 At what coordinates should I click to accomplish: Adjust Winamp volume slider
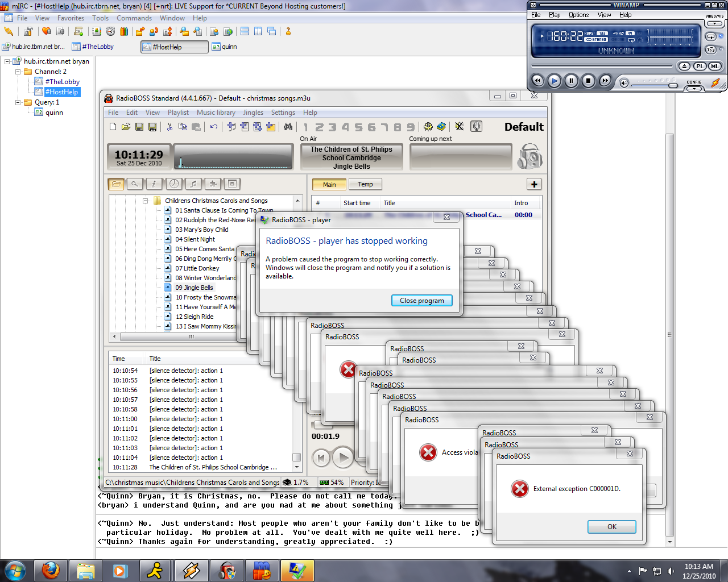coord(655,85)
